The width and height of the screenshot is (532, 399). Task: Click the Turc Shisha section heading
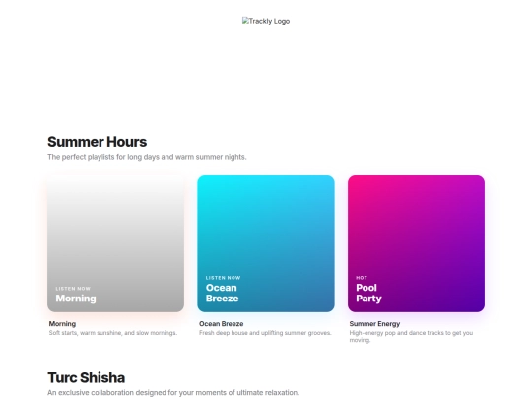point(86,377)
